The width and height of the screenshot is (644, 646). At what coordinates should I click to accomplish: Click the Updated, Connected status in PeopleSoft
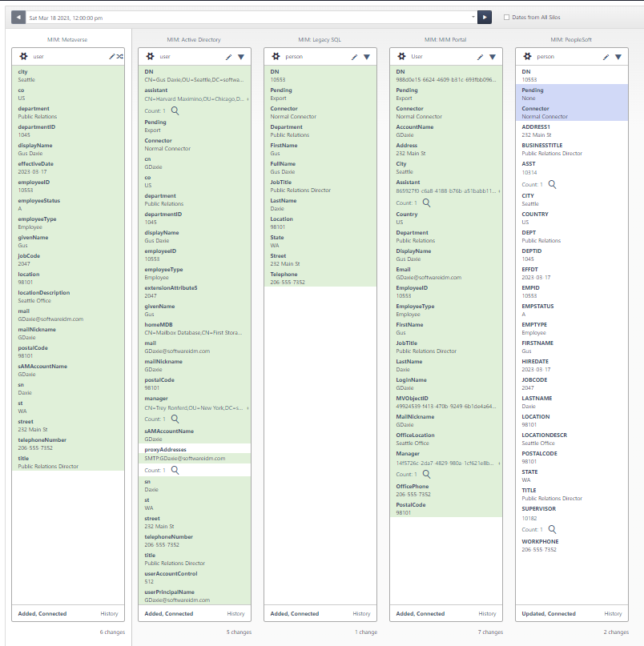click(x=549, y=613)
